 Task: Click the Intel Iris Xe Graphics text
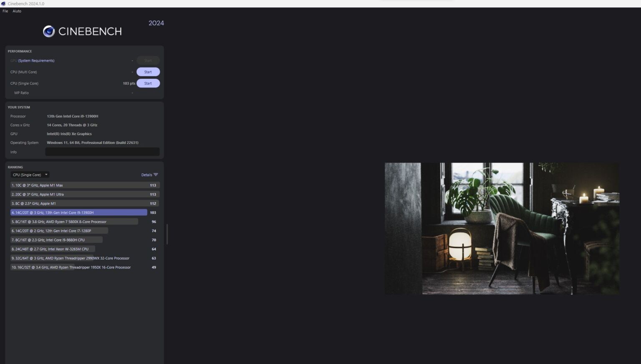point(69,134)
